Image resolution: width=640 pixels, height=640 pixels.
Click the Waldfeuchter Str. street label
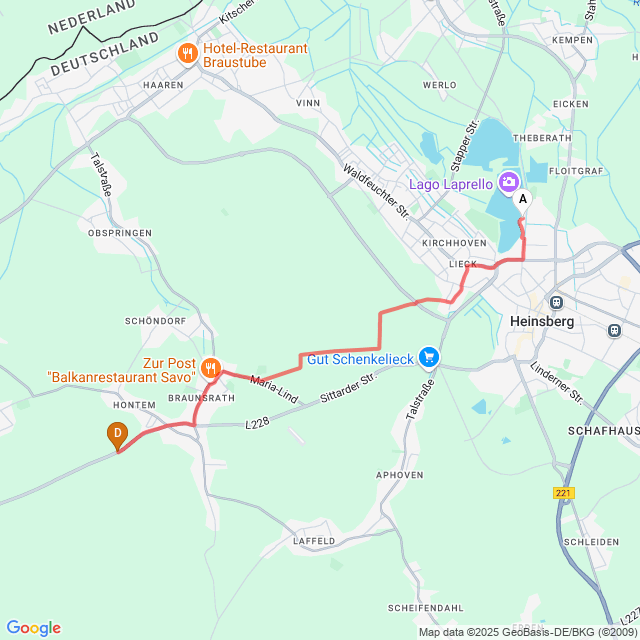376,192
